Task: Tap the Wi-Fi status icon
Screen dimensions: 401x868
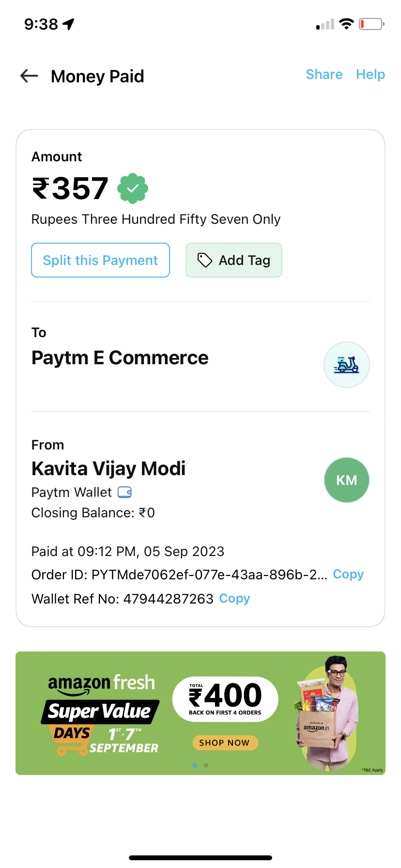Action: click(346, 24)
